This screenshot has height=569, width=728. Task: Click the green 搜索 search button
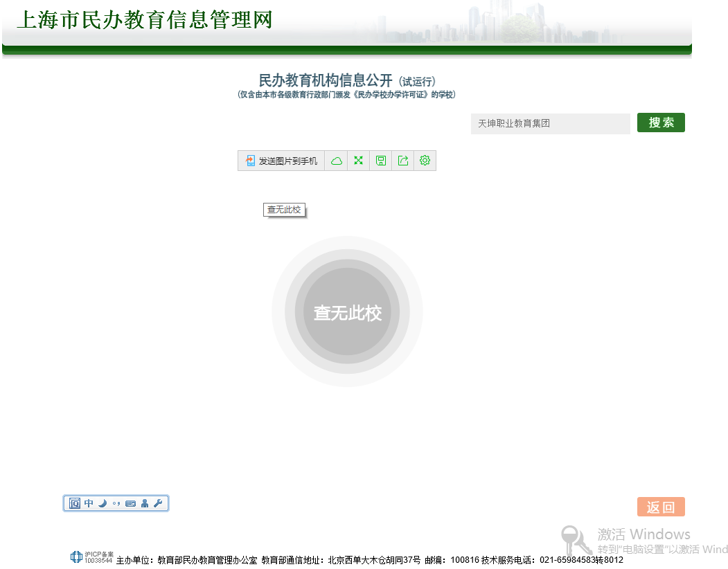tap(661, 123)
